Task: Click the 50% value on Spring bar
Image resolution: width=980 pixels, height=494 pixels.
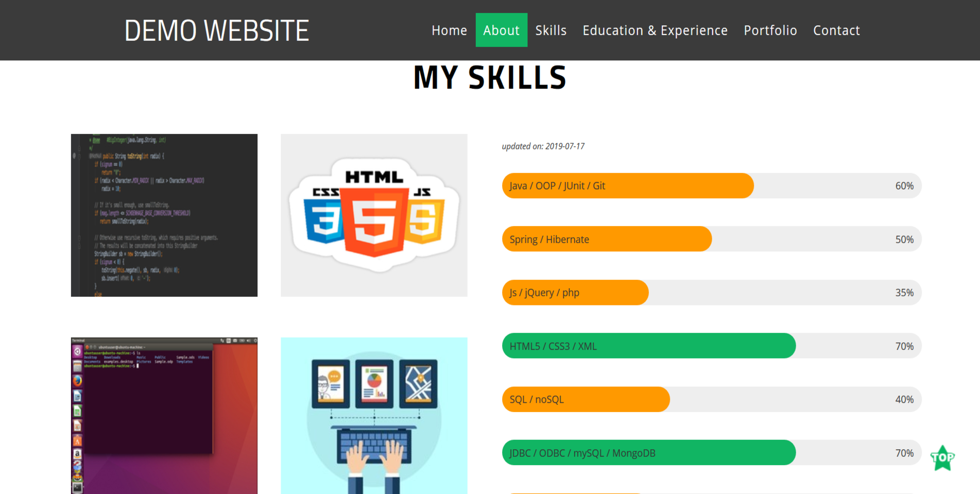Action: 904,240
